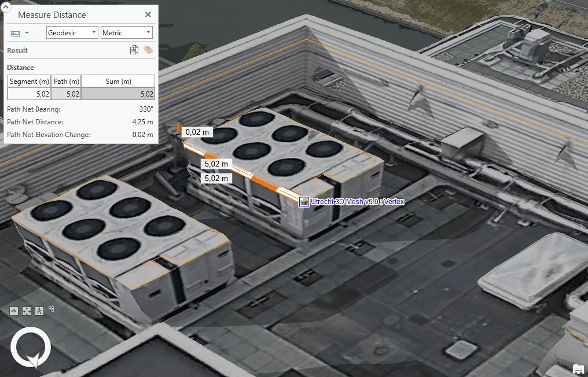588x377 pixels.
Task: Copy measurement results using the copy icon
Action: coord(134,50)
